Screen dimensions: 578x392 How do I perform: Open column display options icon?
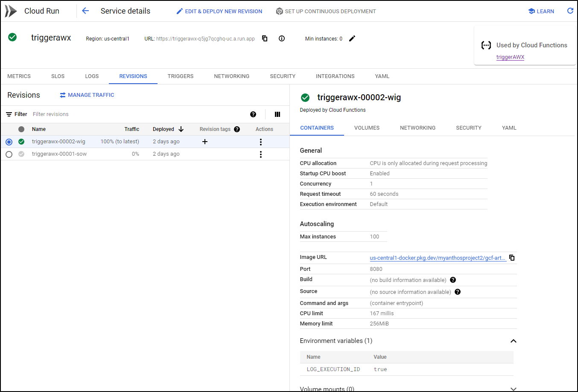pos(277,114)
